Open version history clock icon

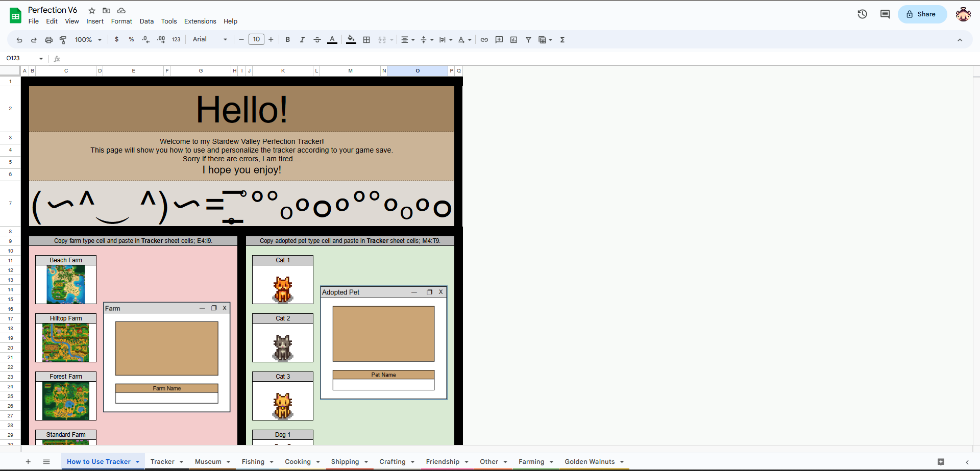862,14
